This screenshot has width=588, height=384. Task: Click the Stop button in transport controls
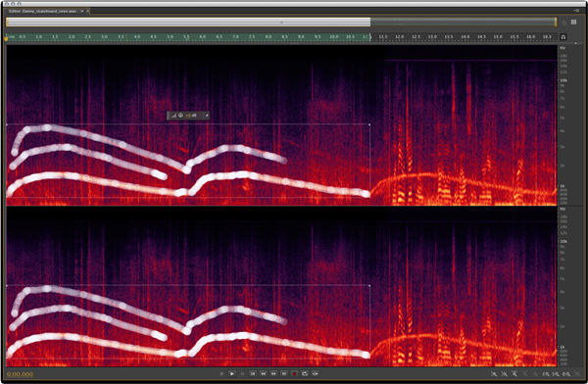pos(221,373)
